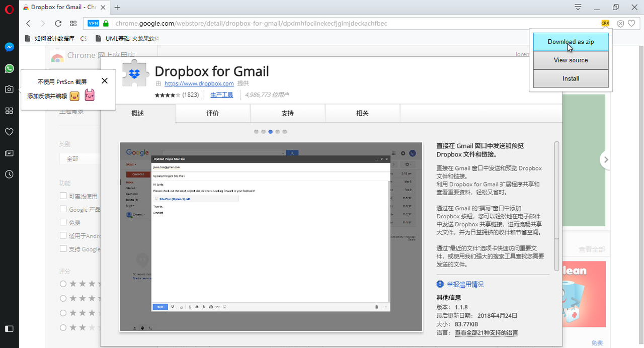Go forward to the next page
Viewport: 644px width, 348px height.
43,23
